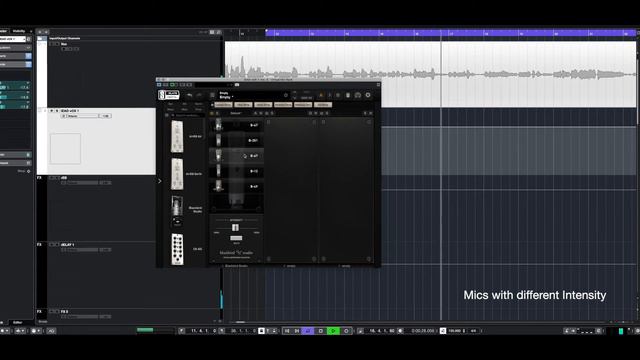Open the inspector Setup gear icon

[29, 171]
